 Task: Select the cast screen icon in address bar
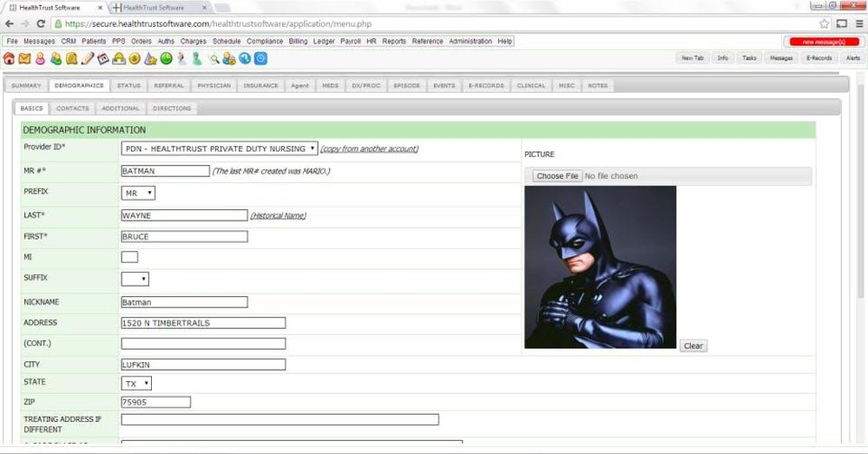(x=841, y=23)
